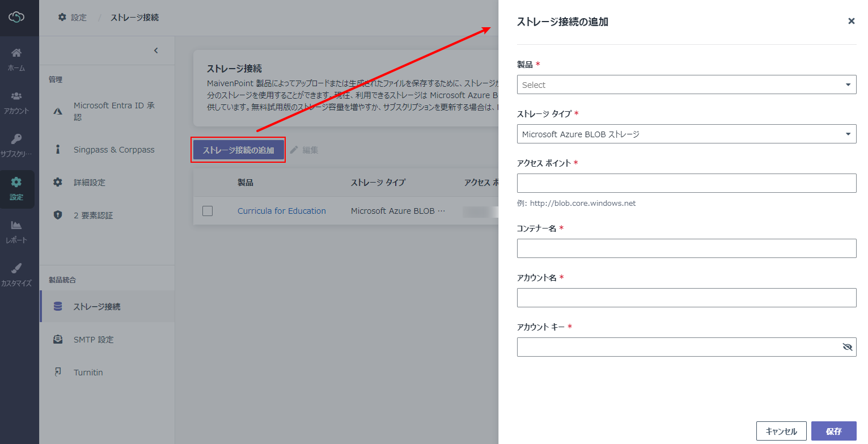Click the アカウント名 input field
Screen dimensions: 868x444
[687, 298]
